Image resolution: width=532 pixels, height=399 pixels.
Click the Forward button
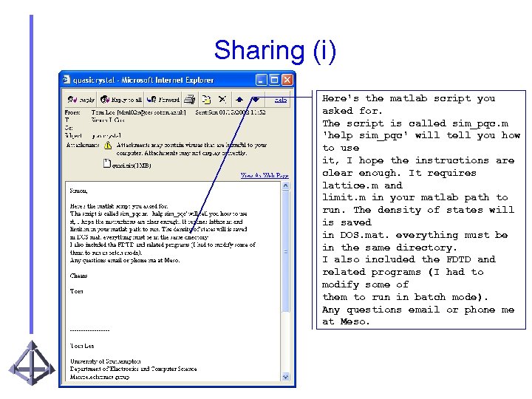coord(163,100)
